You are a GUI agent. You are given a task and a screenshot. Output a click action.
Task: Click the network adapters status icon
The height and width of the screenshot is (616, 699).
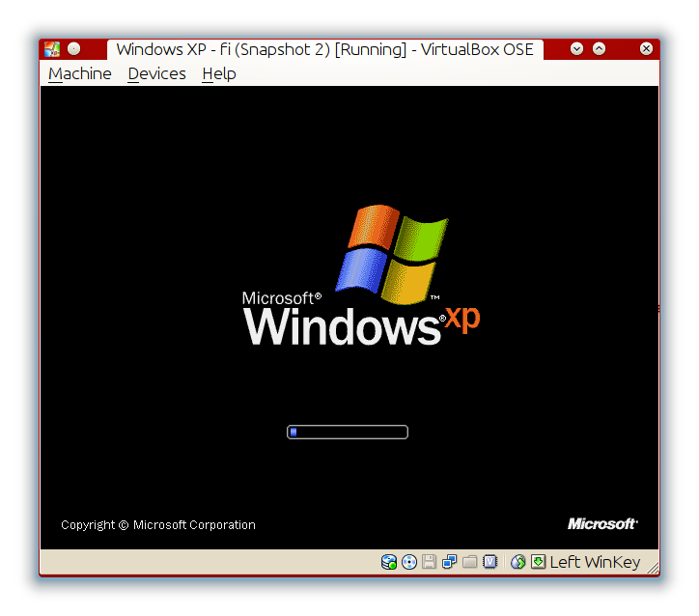pyautogui.click(x=449, y=562)
